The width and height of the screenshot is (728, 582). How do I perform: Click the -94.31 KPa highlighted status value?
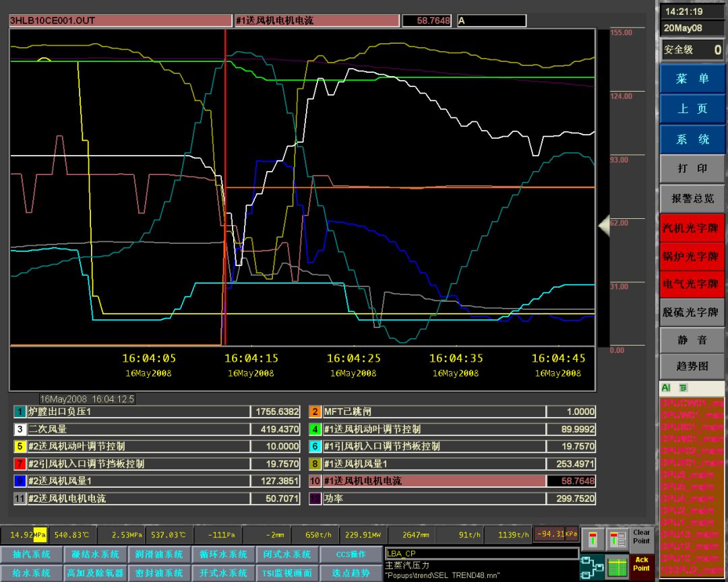point(556,534)
